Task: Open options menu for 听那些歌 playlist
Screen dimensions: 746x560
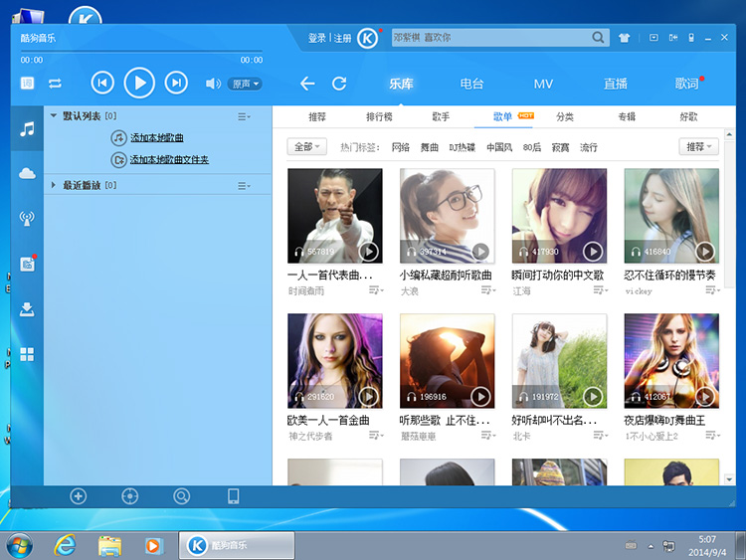Action: click(x=487, y=435)
